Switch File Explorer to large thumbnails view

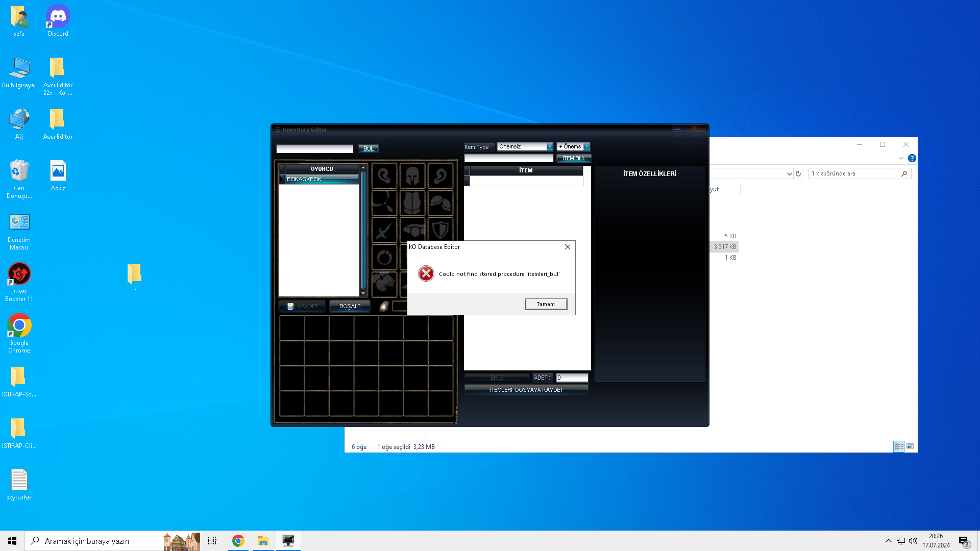click(910, 446)
